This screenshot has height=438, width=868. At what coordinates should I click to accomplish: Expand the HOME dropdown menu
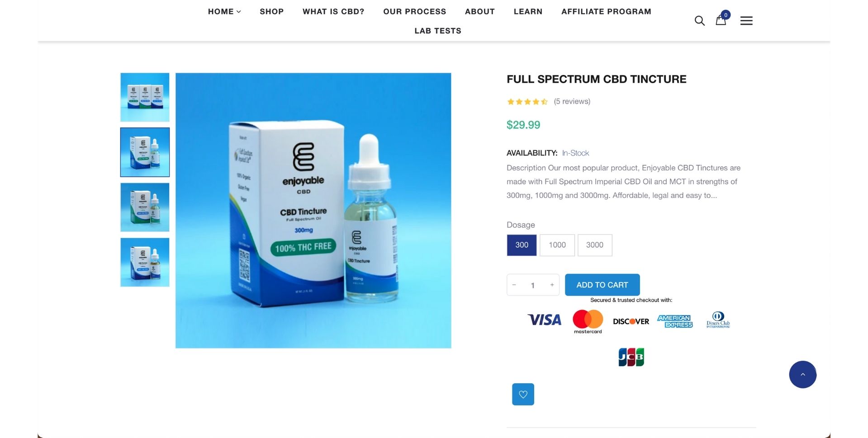point(224,12)
